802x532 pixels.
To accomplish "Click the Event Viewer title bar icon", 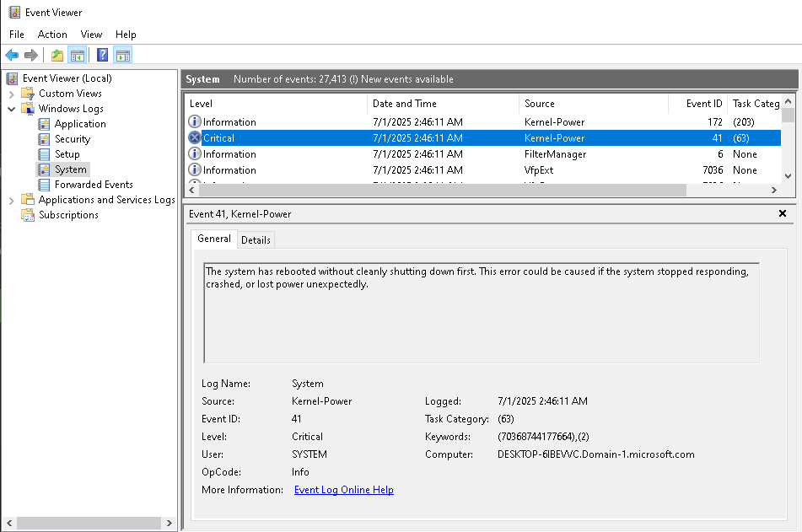I will (14, 12).
